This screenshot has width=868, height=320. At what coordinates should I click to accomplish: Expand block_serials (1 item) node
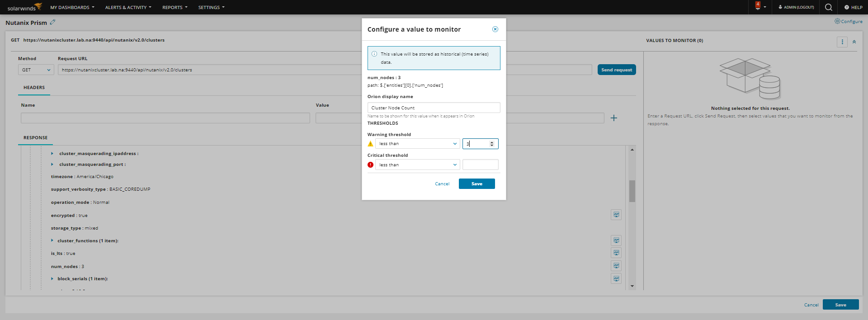[x=52, y=279]
